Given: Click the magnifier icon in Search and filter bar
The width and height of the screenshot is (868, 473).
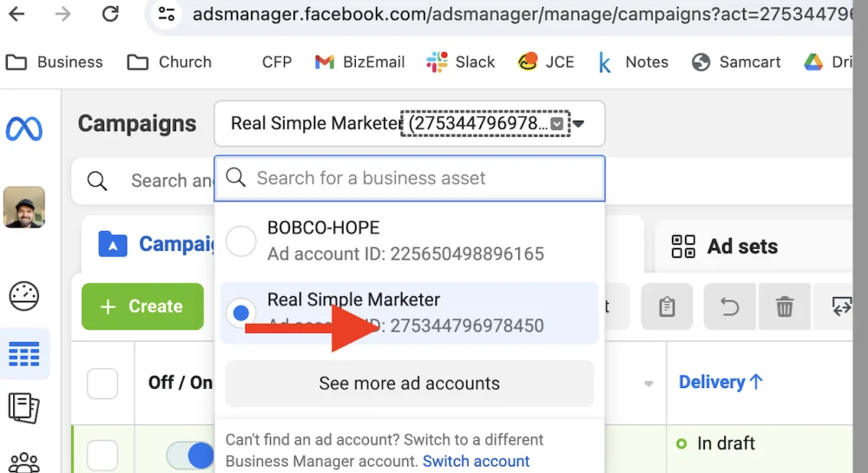Looking at the screenshot, I should point(97,181).
